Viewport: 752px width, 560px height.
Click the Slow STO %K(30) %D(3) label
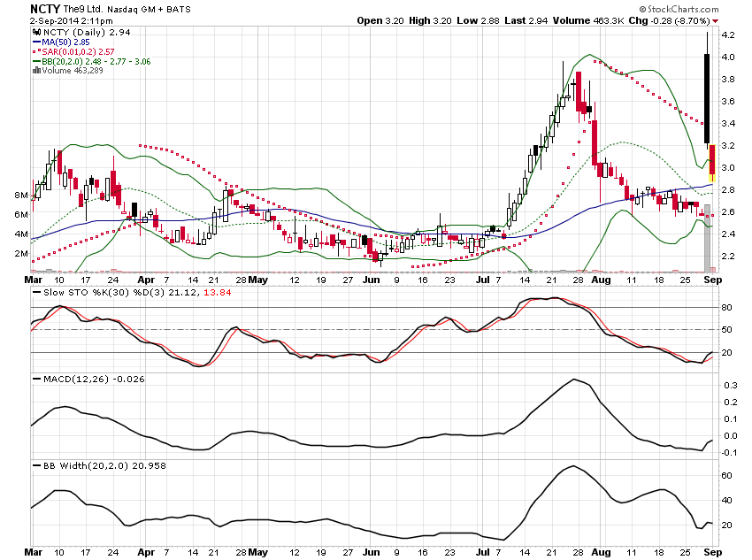point(104,293)
